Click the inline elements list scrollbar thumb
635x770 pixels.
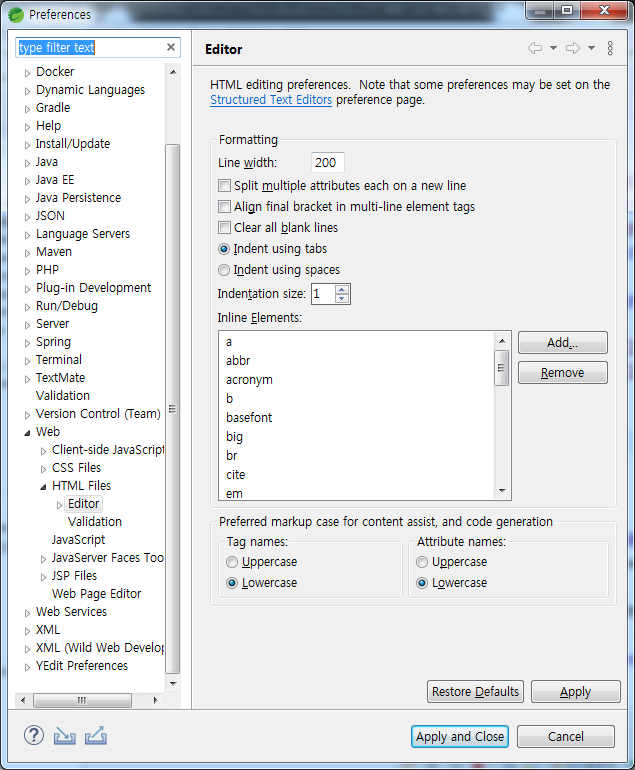[501, 368]
